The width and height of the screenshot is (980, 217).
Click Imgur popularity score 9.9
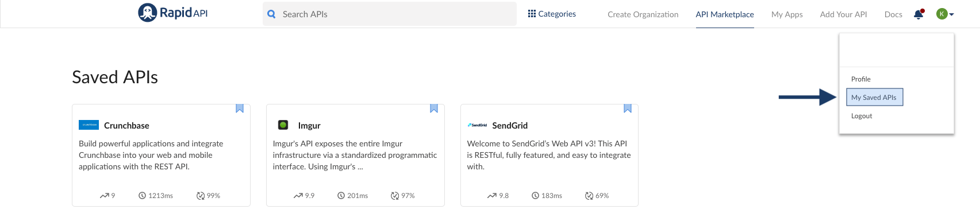click(x=310, y=196)
